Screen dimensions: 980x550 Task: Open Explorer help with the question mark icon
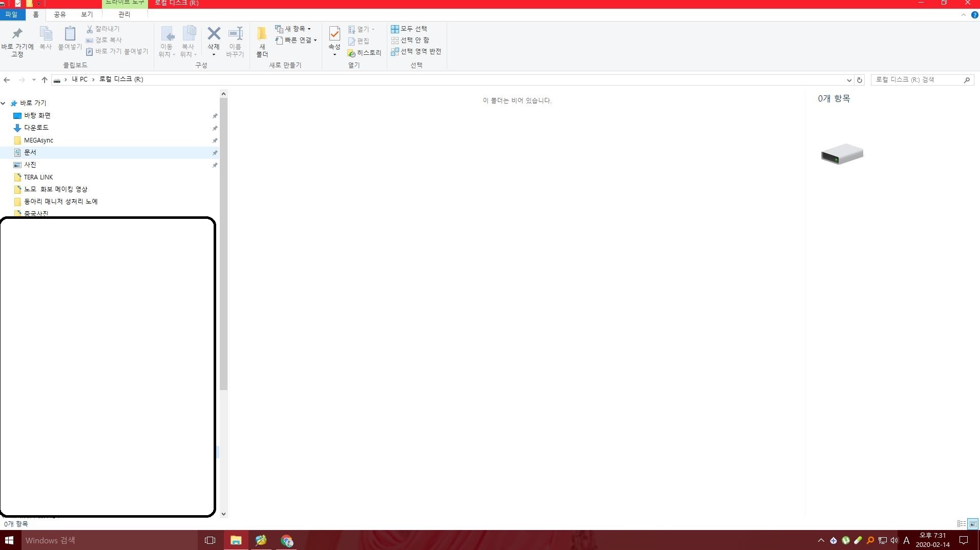974,15
